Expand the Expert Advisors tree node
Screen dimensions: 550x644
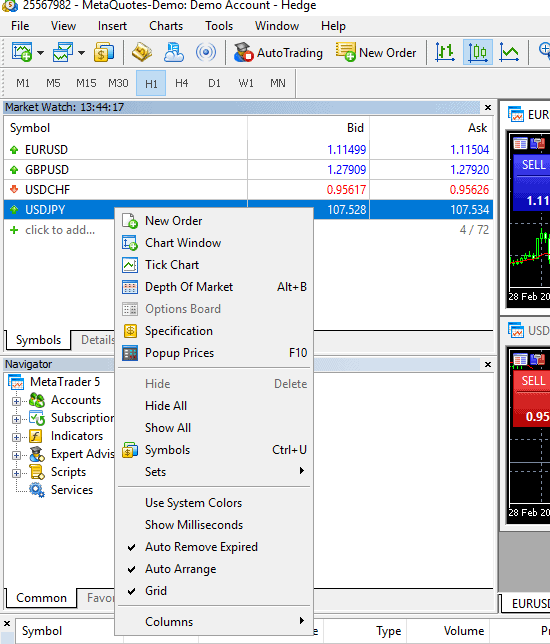tap(16, 455)
